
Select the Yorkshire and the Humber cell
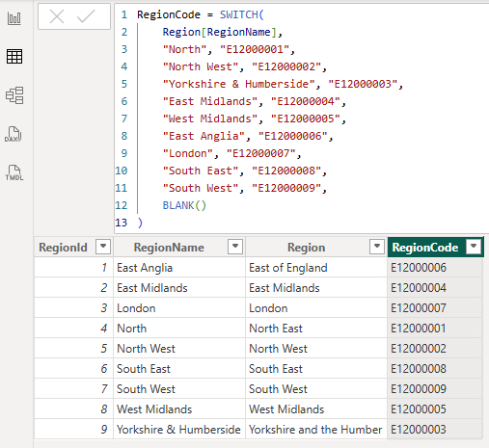[x=316, y=430]
